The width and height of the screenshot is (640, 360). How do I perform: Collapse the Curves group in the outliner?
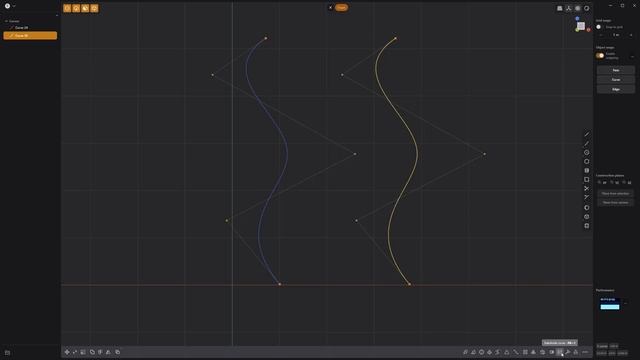tap(6, 21)
